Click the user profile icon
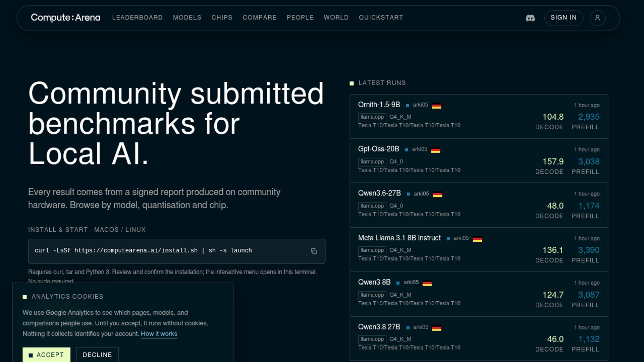 pyautogui.click(x=597, y=18)
